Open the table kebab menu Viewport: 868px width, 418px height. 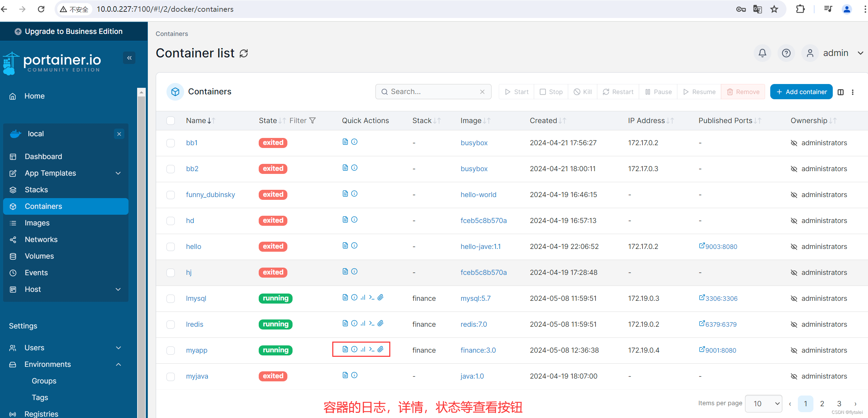click(853, 92)
